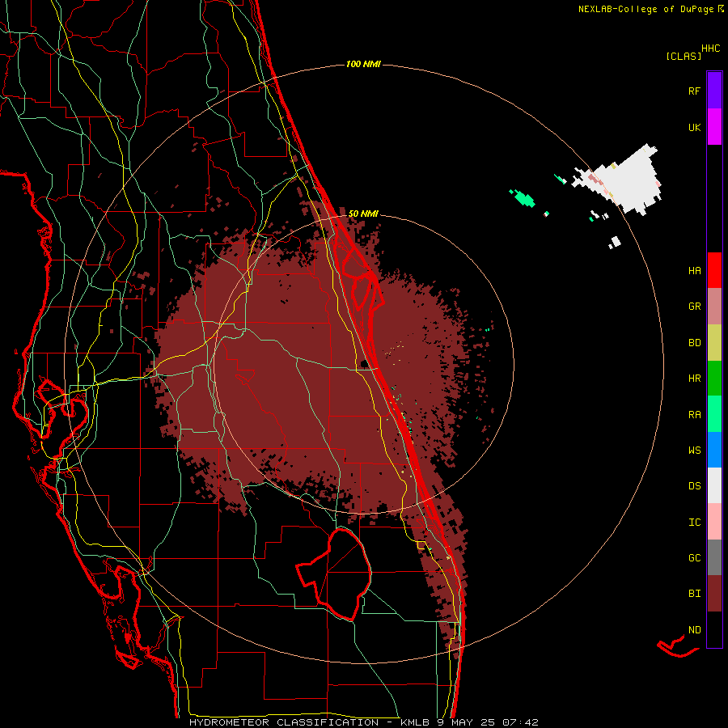728x728 pixels.
Task: Pick the HR dark green legend swatch
Action: (x=714, y=379)
